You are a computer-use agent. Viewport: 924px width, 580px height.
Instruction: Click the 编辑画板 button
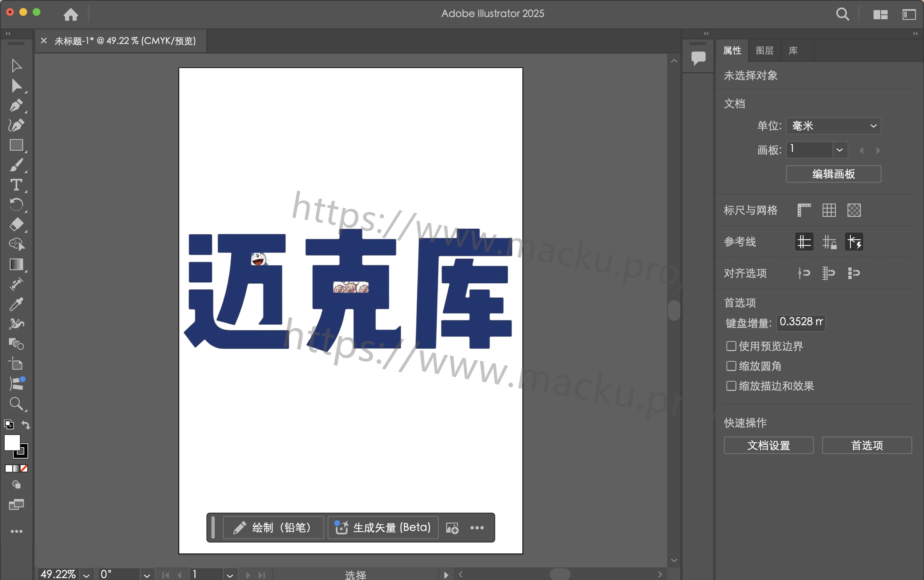833,174
